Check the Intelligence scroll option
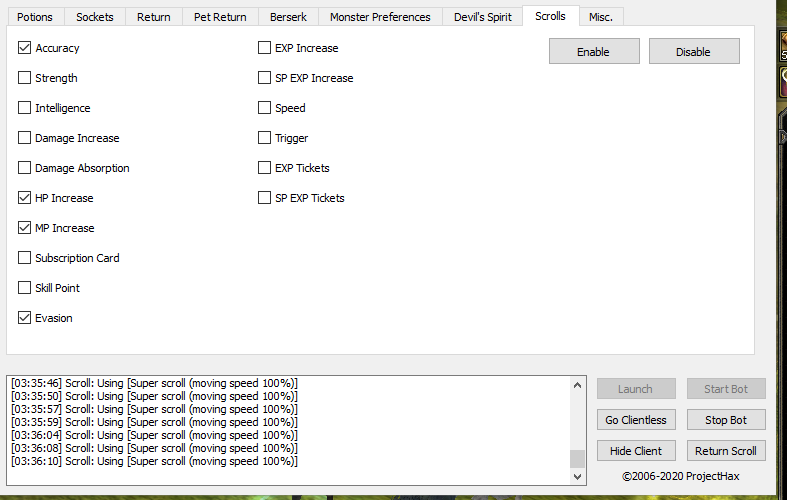The height and width of the screenshot is (500, 787). pyautogui.click(x=25, y=108)
